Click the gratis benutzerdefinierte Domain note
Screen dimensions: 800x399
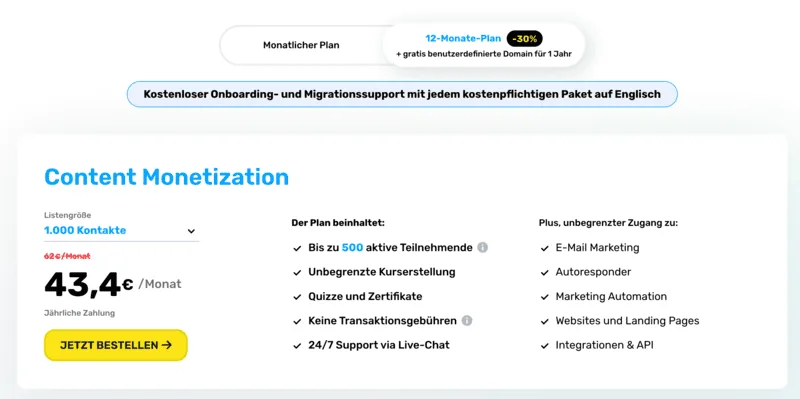pyautogui.click(x=484, y=54)
